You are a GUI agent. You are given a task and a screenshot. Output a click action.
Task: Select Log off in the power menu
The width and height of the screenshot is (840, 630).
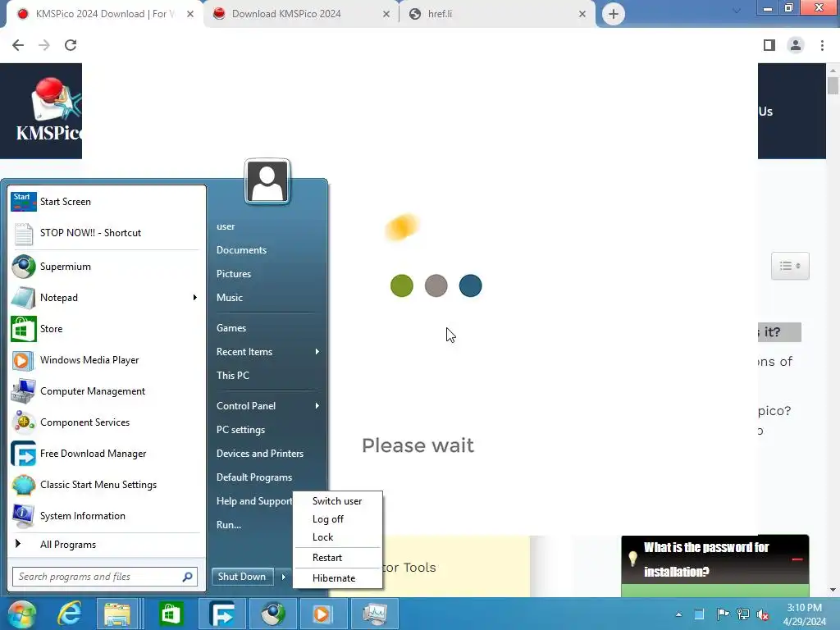tap(338, 519)
